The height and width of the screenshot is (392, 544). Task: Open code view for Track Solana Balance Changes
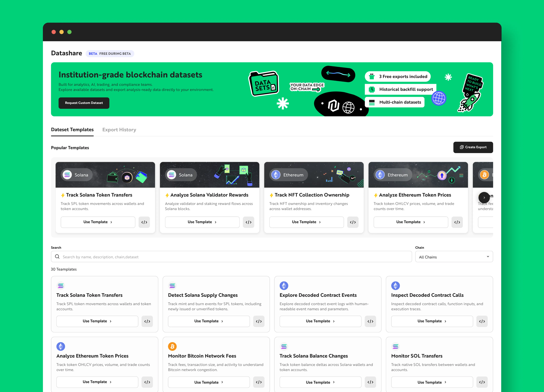pyautogui.click(x=370, y=382)
